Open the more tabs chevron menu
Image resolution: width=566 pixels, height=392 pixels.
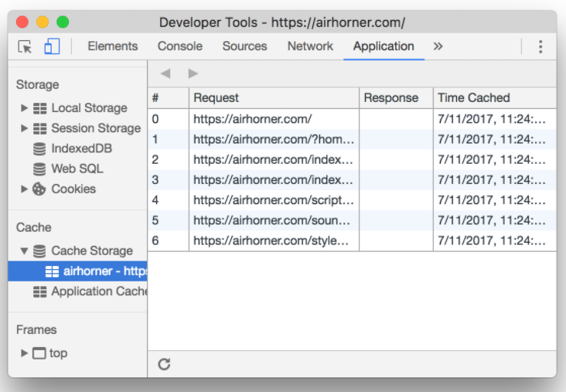pyautogui.click(x=438, y=46)
